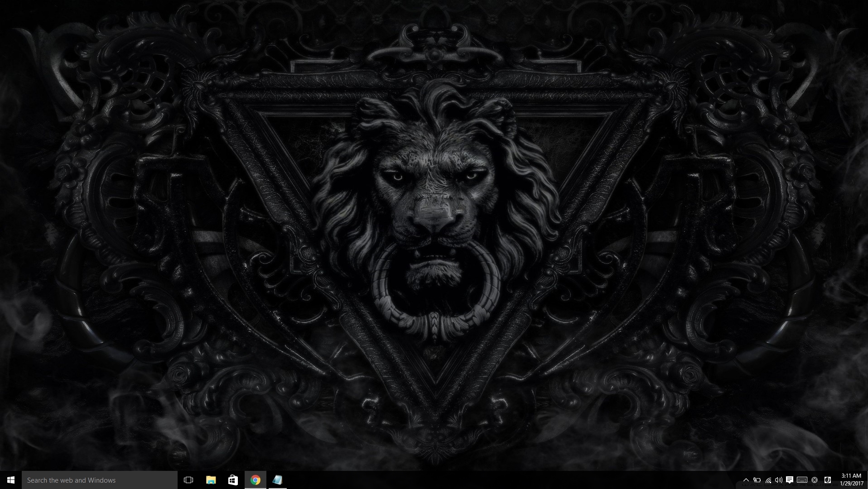The width and height of the screenshot is (868, 489).
Task: Open the Windows Start menu
Action: tap(11, 480)
